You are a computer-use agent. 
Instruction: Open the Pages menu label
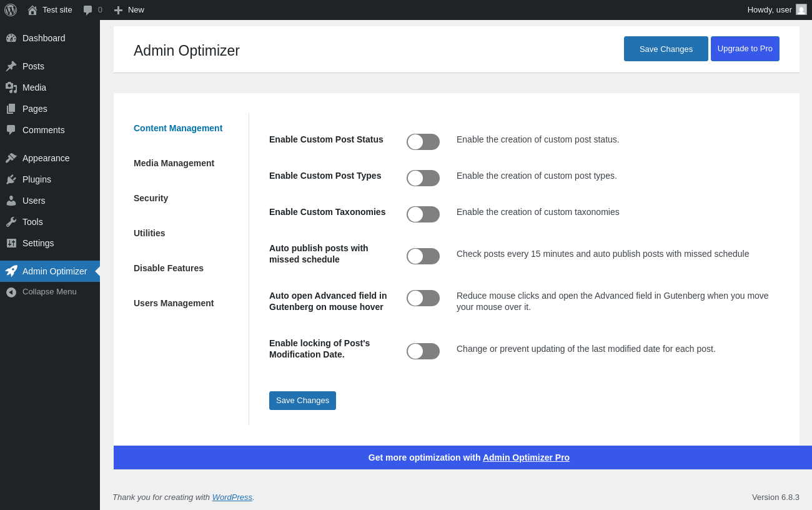click(x=35, y=109)
